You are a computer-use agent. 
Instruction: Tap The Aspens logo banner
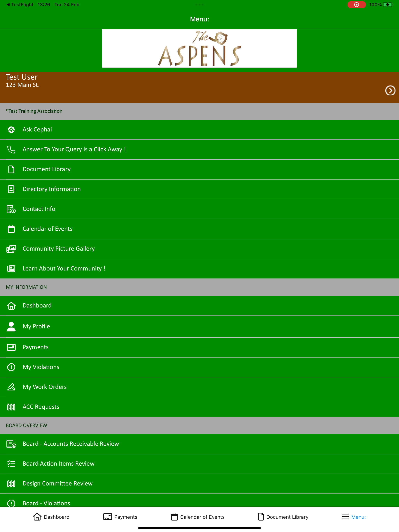[199, 48]
